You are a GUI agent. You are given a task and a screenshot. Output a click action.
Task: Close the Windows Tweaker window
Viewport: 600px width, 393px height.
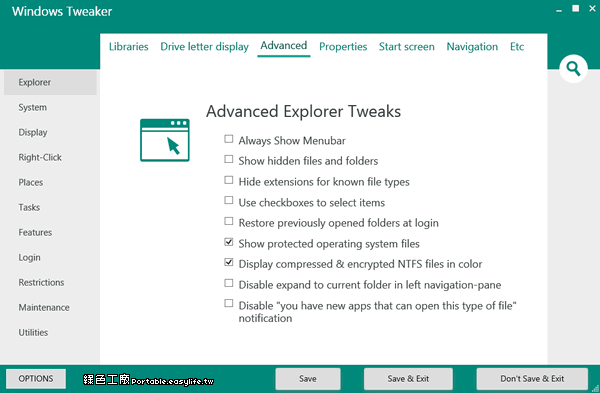point(592,8)
